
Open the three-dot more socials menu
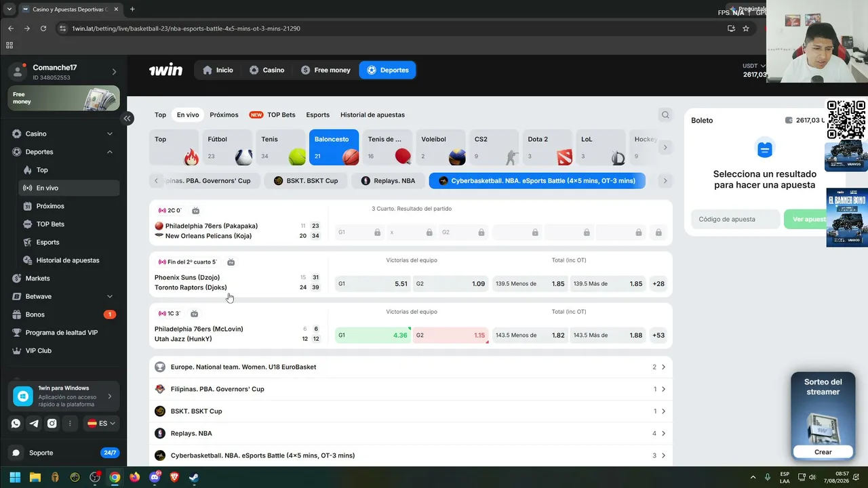click(70, 424)
